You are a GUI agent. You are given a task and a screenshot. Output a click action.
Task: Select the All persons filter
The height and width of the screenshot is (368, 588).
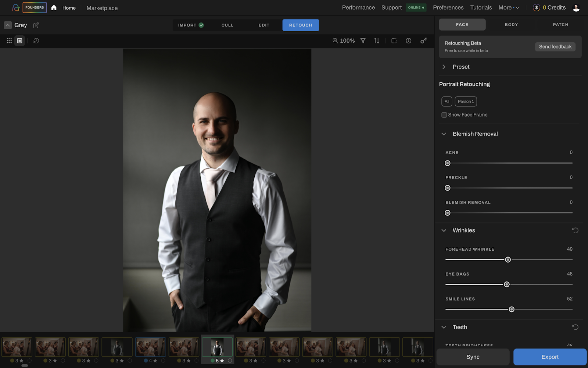(447, 102)
